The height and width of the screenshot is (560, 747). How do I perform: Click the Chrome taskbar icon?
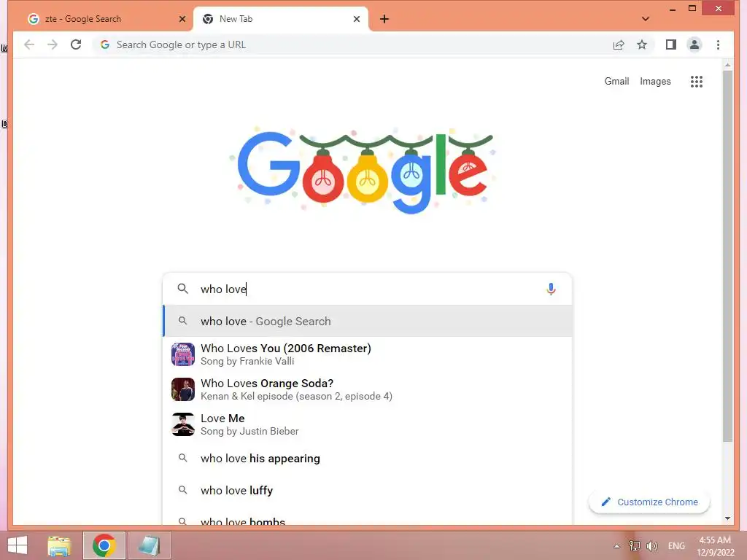coord(104,545)
